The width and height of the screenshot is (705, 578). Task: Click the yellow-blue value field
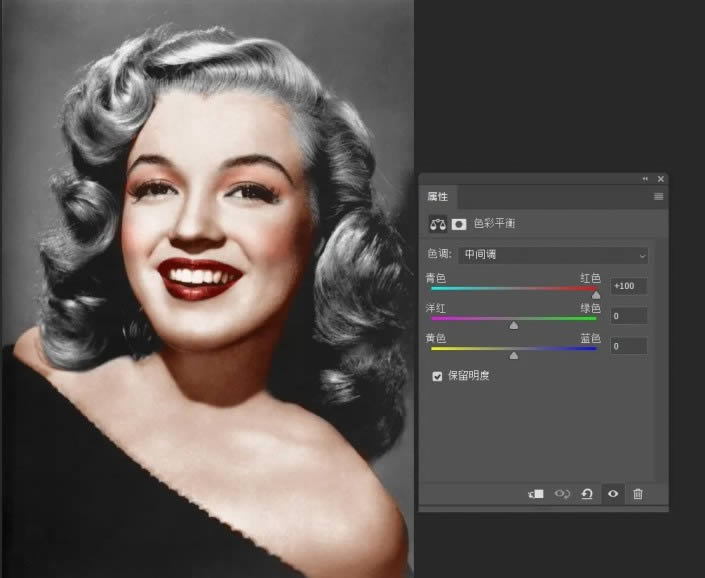click(629, 346)
